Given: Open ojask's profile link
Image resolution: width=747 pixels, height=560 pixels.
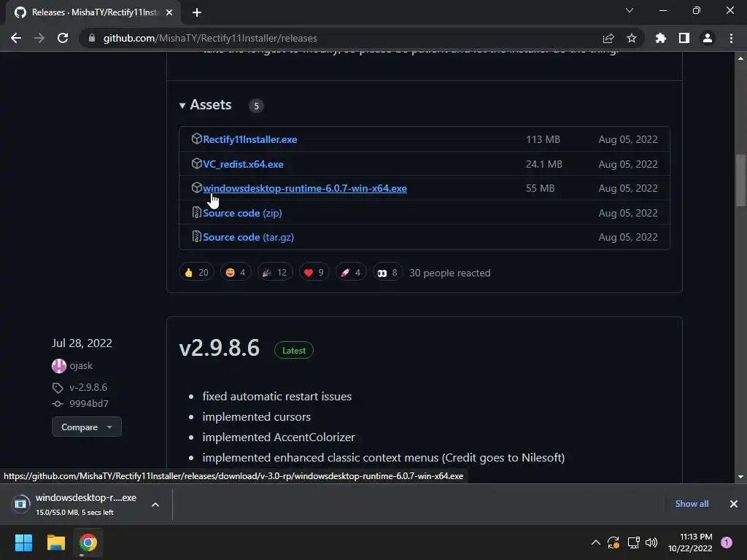Looking at the screenshot, I should click(81, 366).
